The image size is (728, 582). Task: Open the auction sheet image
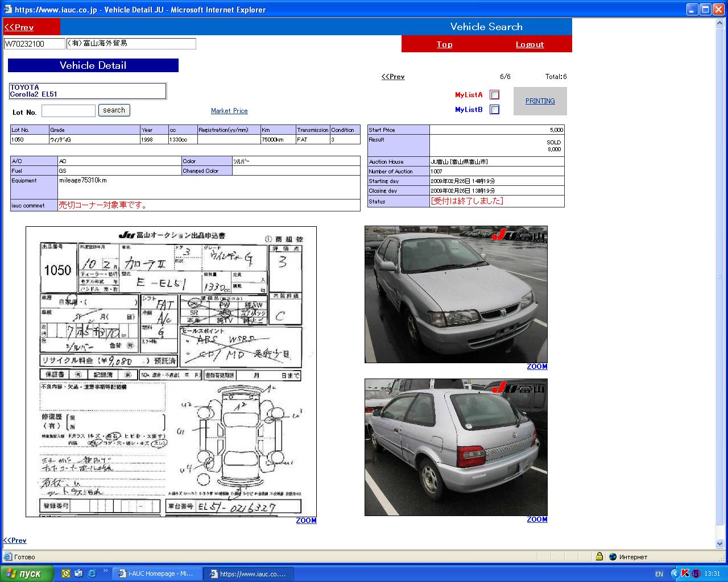click(x=171, y=372)
